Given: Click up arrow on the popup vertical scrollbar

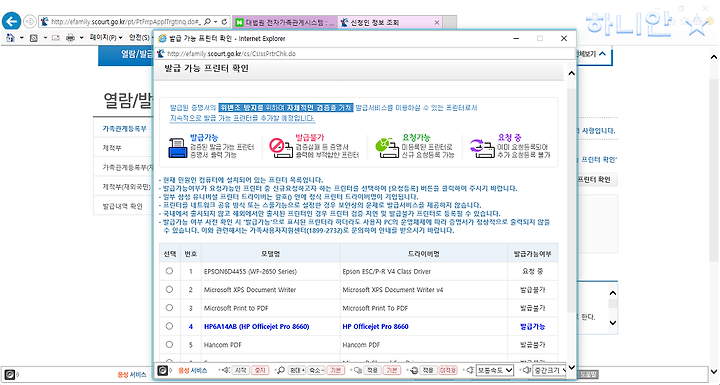Looking at the screenshot, I should click(572, 74).
